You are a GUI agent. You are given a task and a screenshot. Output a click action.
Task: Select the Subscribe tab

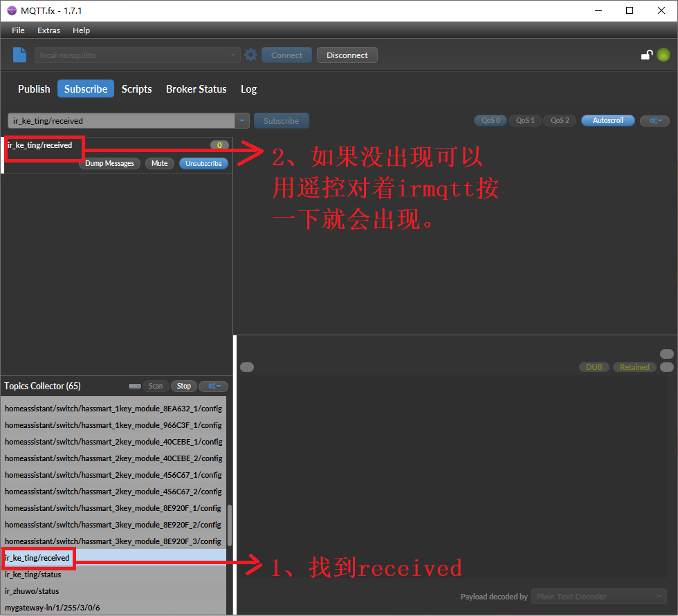86,89
